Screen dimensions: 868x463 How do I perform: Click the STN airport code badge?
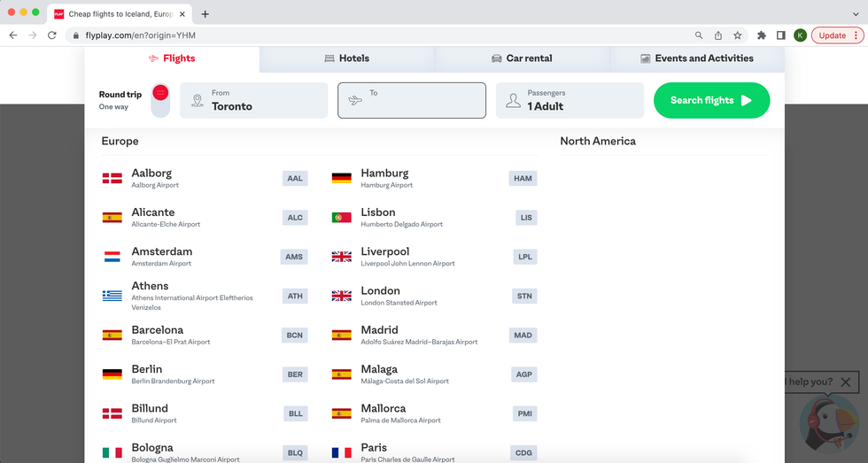click(524, 296)
